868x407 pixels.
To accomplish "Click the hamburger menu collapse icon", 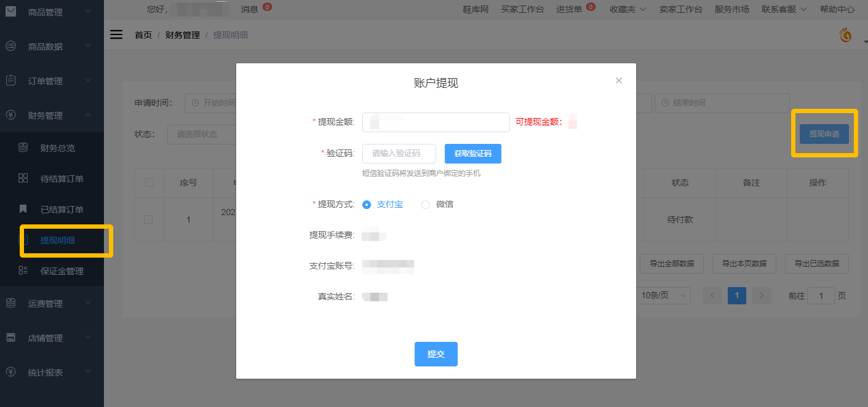I will tap(116, 34).
